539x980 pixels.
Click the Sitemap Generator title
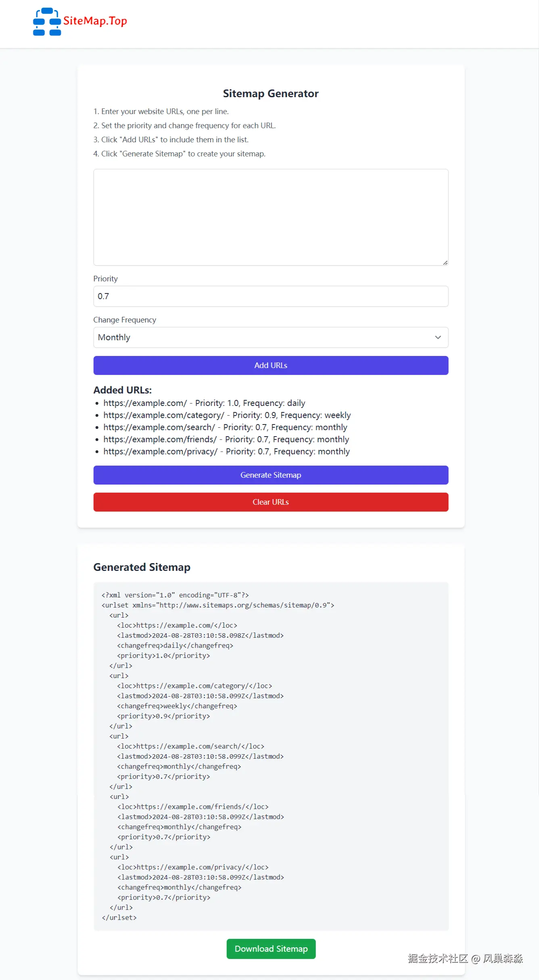pos(271,93)
